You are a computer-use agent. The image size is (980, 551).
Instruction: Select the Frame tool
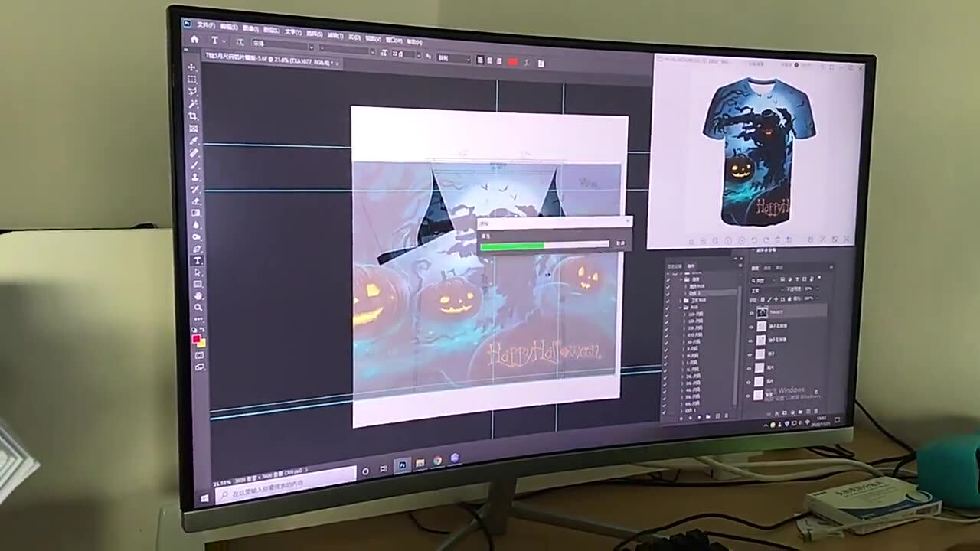tap(193, 129)
